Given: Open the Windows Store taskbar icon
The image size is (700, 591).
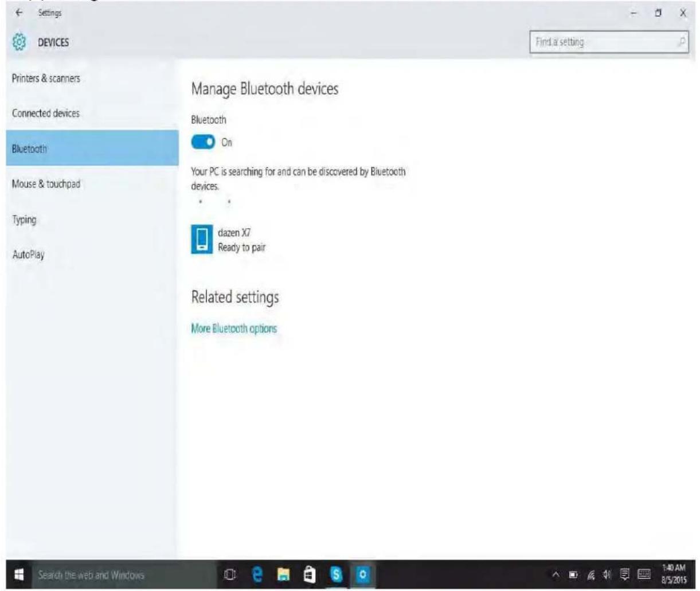Looking at the screenshot, I should [309, 574].
